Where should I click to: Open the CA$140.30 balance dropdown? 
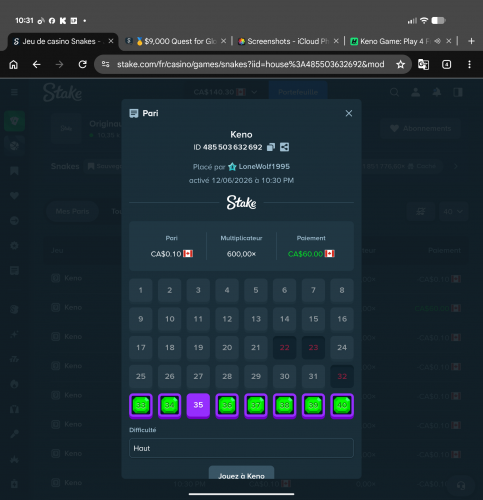point(225,92)
